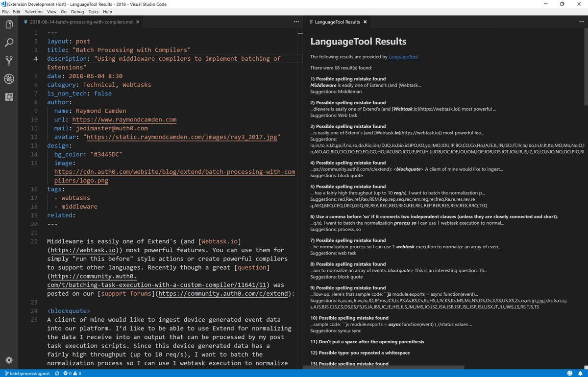Open the Tasks menu

93,12
